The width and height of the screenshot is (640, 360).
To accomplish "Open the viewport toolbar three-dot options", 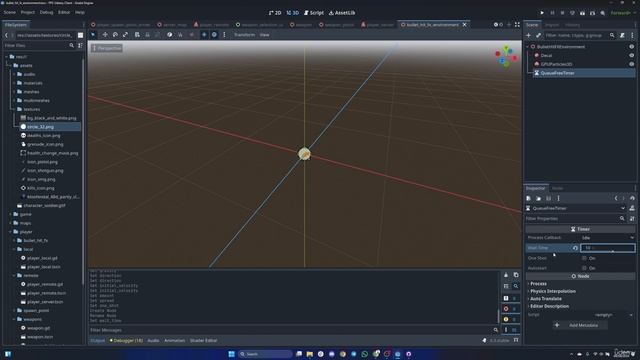I will pyautogui.click(x=224, y=35).
